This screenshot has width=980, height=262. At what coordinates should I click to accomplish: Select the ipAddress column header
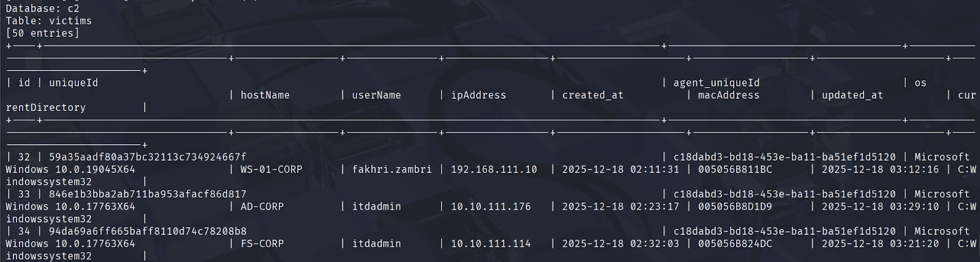tap(478, 95)
